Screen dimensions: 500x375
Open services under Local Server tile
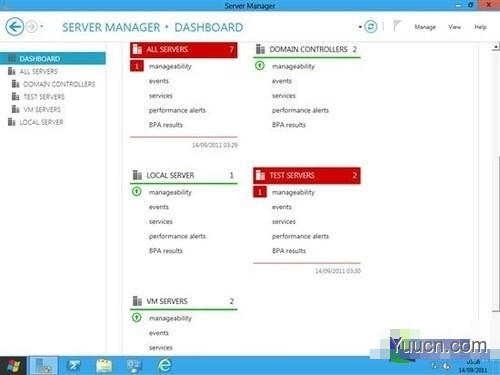pyautogui.click(x=161, y=222)
